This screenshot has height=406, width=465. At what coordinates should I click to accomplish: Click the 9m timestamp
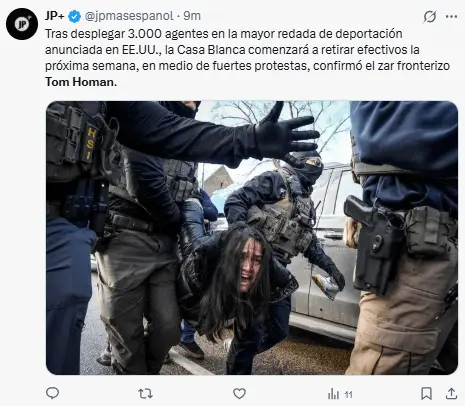(192, 16)
